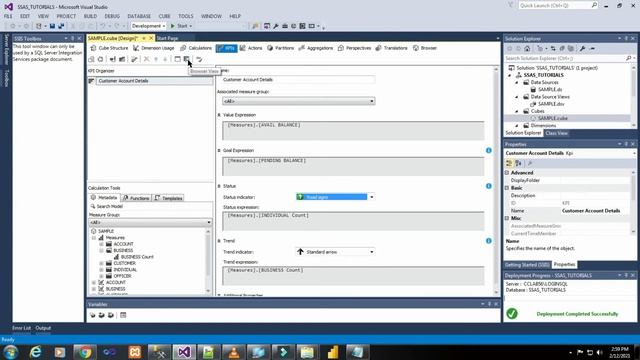640x360 pixels.
Task: Click the Browser View toolbar icon
Action: [187, 59]
